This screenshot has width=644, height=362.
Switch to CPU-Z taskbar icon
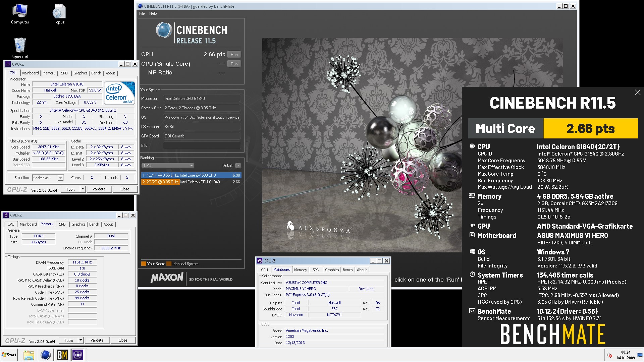[78, 355]
